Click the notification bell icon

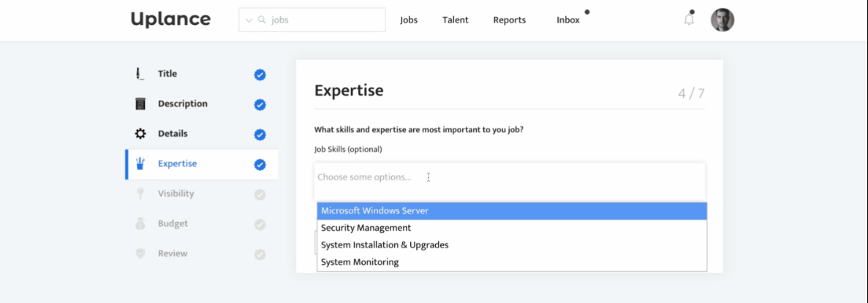(x=689, y=20)
